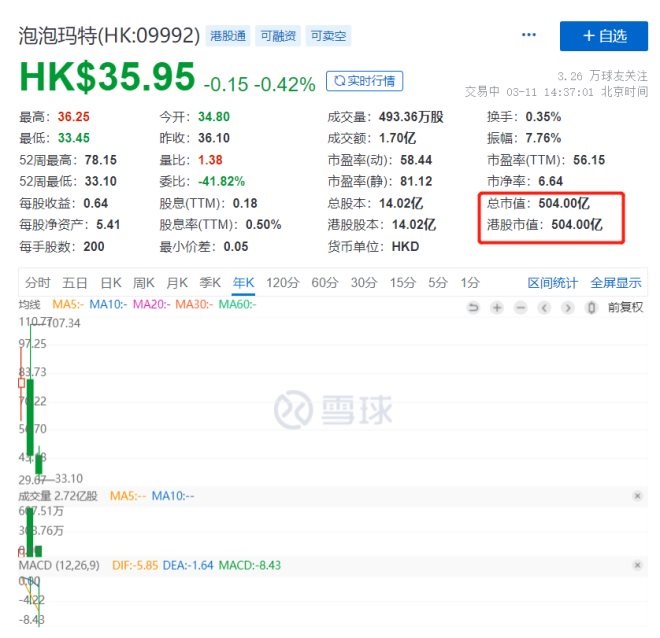The width and height of the screenshot is (660, 638).
Task: Click the clipboard icon beside 前复权
Action: pos(591,307)
